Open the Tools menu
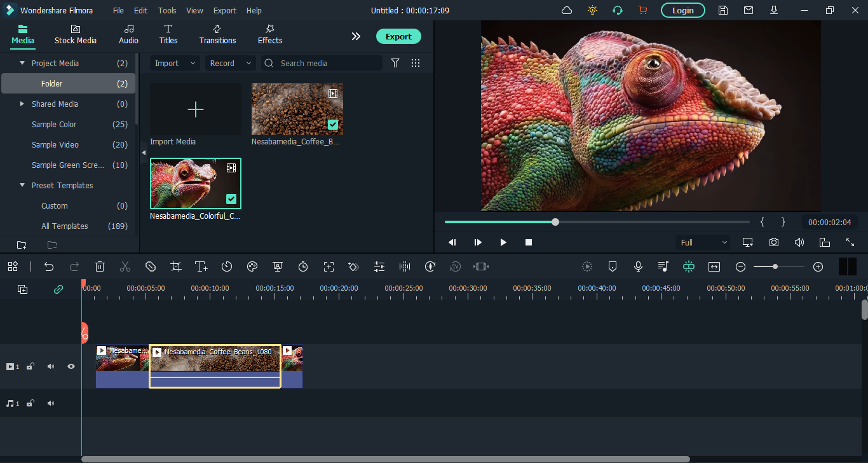 click(167, 10)
